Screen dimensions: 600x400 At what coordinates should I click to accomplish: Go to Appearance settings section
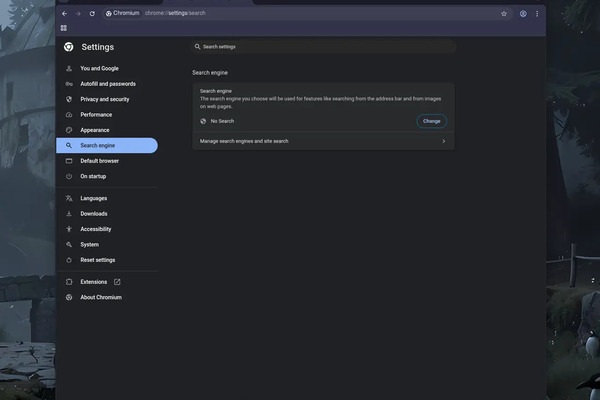(95, 130)
